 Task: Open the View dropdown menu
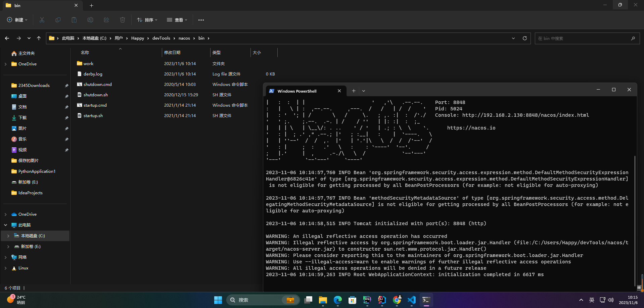177,20
